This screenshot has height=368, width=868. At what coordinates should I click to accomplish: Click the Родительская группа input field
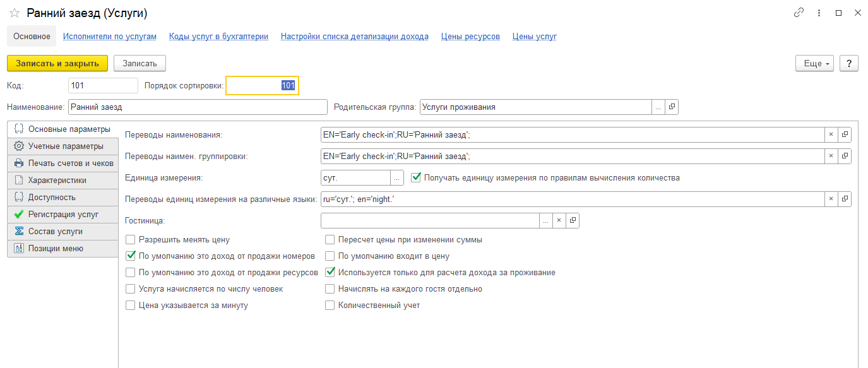(x=535, y=107)
